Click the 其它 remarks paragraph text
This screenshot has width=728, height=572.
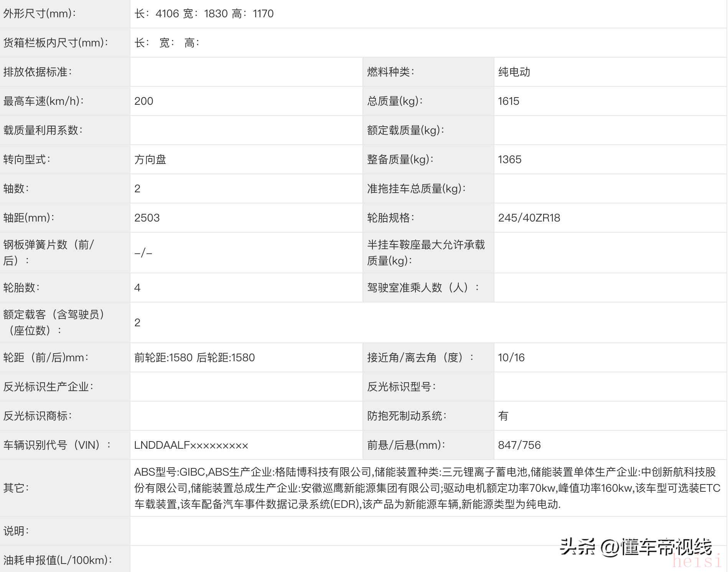pyautogui.click(x=427, y=488)
